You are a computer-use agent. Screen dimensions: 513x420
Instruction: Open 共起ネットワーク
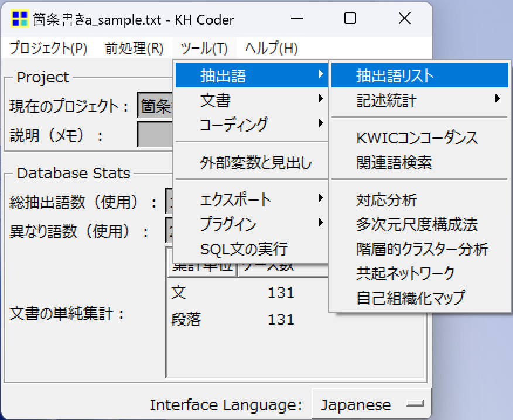click(420, 273)
